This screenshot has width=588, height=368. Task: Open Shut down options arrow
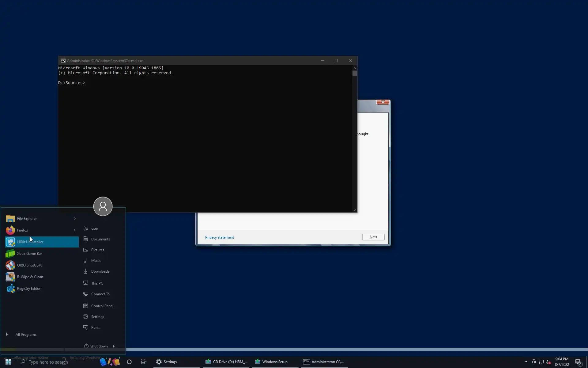click(114, 346)
